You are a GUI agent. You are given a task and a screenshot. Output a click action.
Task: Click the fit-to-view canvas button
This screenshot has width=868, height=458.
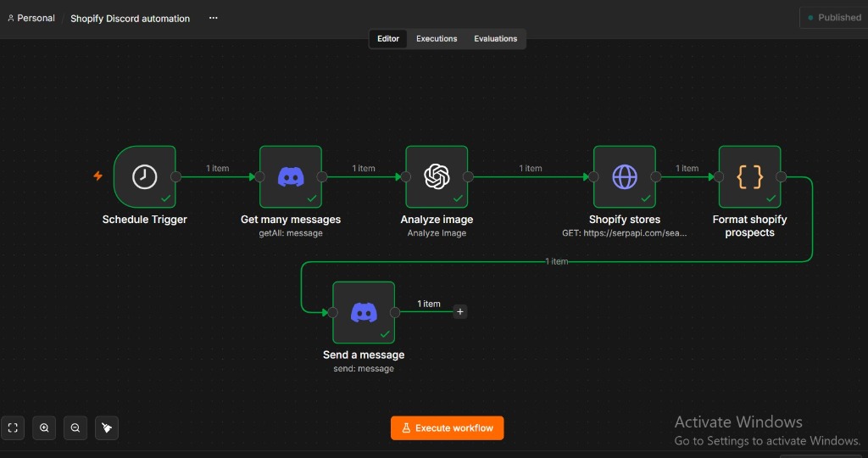13,427
